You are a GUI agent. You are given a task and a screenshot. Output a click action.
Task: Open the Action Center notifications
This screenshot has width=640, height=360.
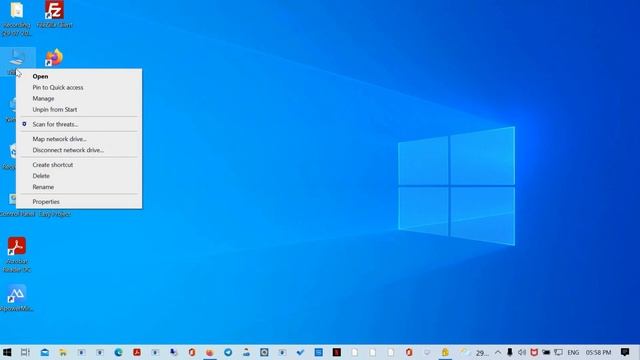625,352
